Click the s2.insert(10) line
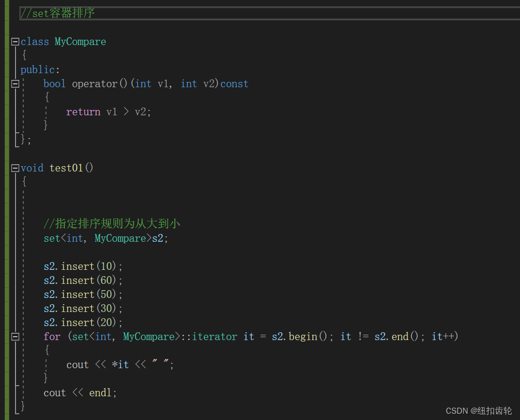This screenshot has height=420, width=520. coord(83,266)
